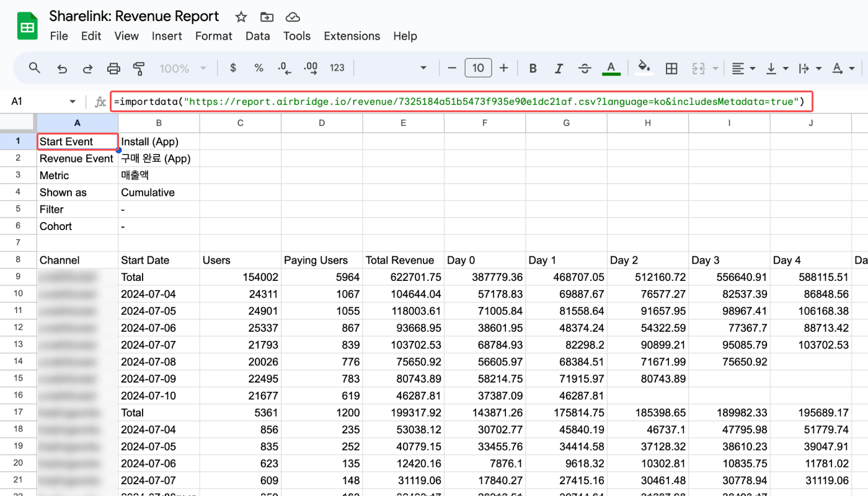Open the Format menu
Viewport: 868px width, 496px height.
tap(214, 36)
